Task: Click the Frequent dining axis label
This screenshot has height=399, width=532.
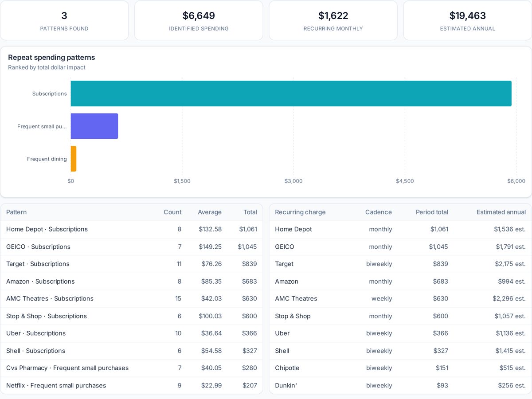Action: pos(47,159)
